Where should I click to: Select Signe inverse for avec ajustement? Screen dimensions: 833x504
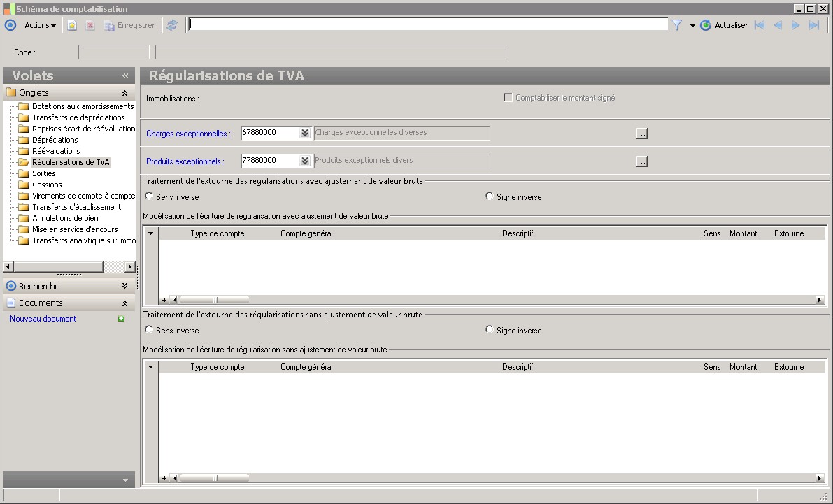coord(490,196)
